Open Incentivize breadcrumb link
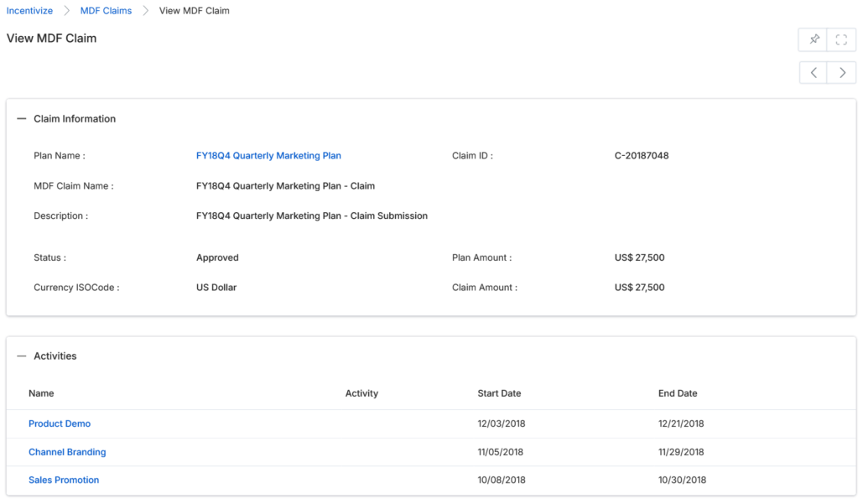Image resolution: width=863 pixels, height=504 pixels. tap(29, 10)
